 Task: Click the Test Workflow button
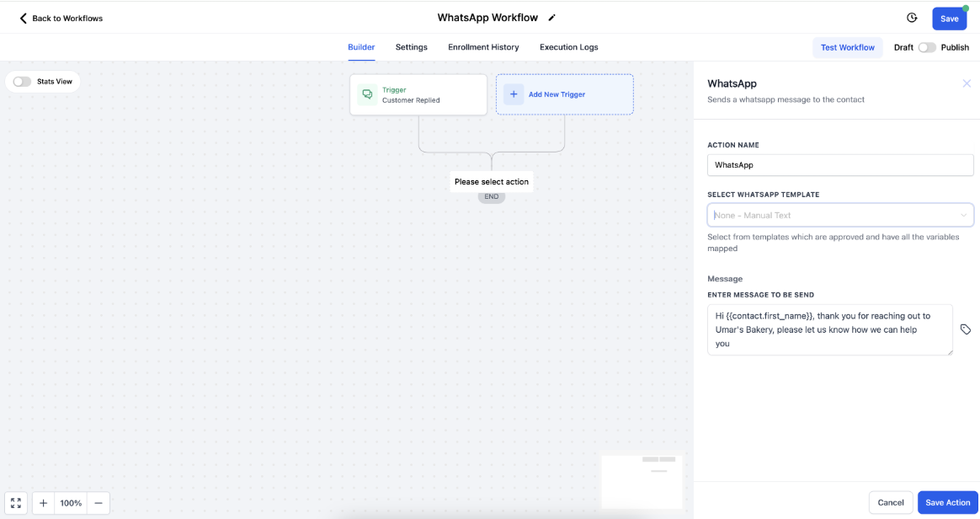(x=847, y=47)
